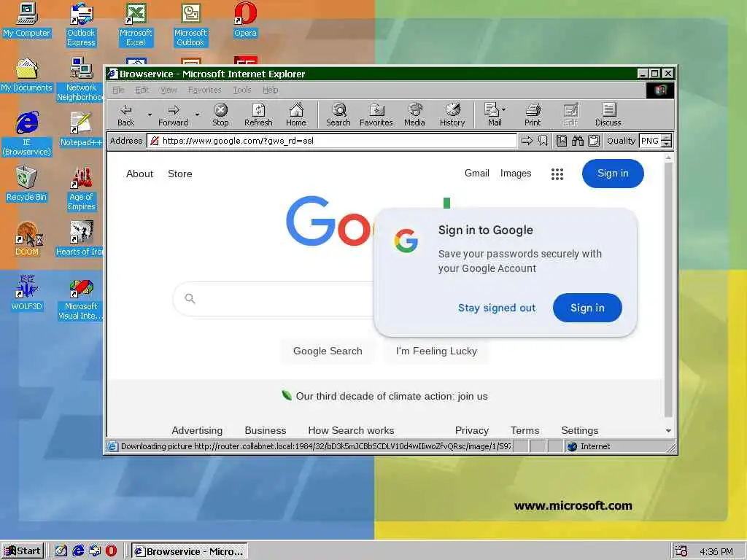The width and height of the screenshot is (747, 560).
Task: Select the DOOM desktop shortcut
Action: coord(26,239)
